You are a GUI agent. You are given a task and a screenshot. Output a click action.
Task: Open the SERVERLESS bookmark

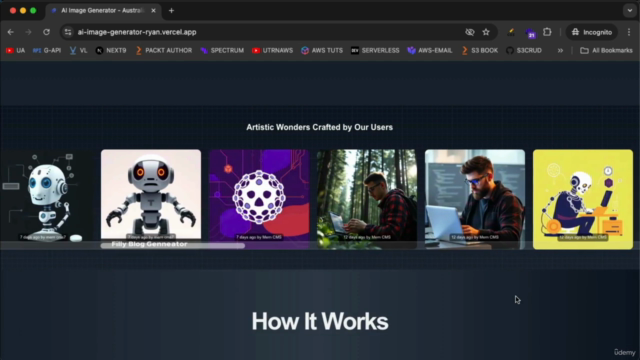[375, 51]
